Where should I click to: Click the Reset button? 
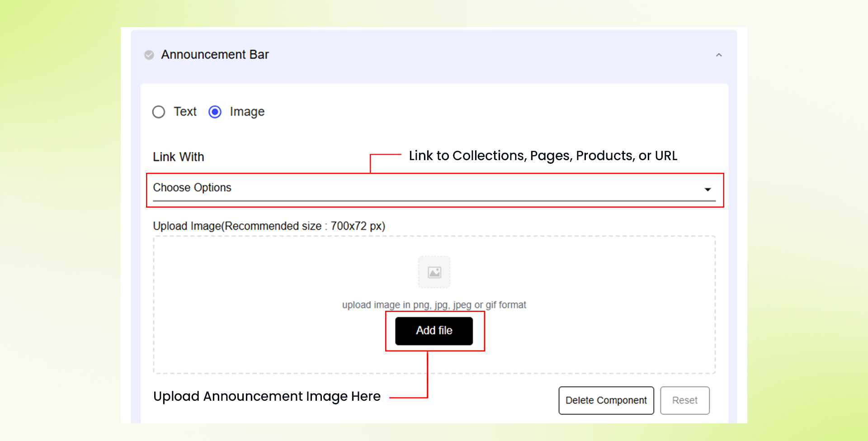point(684,400)
